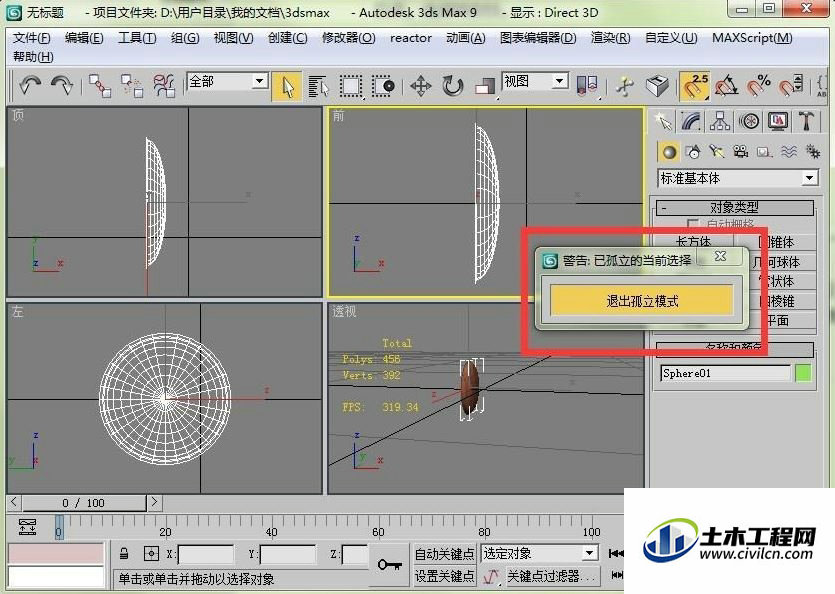Open the 文件(F) menu
835x594 pixels.
pyautogui.click(x=31, y=38)
